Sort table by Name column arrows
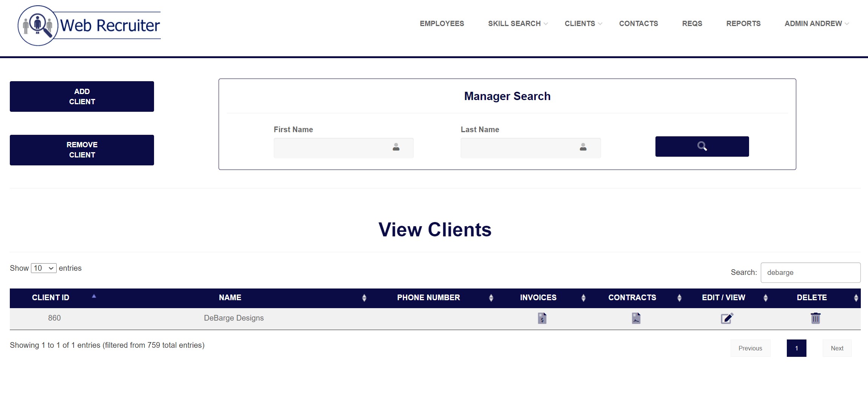 pos(364,298)
